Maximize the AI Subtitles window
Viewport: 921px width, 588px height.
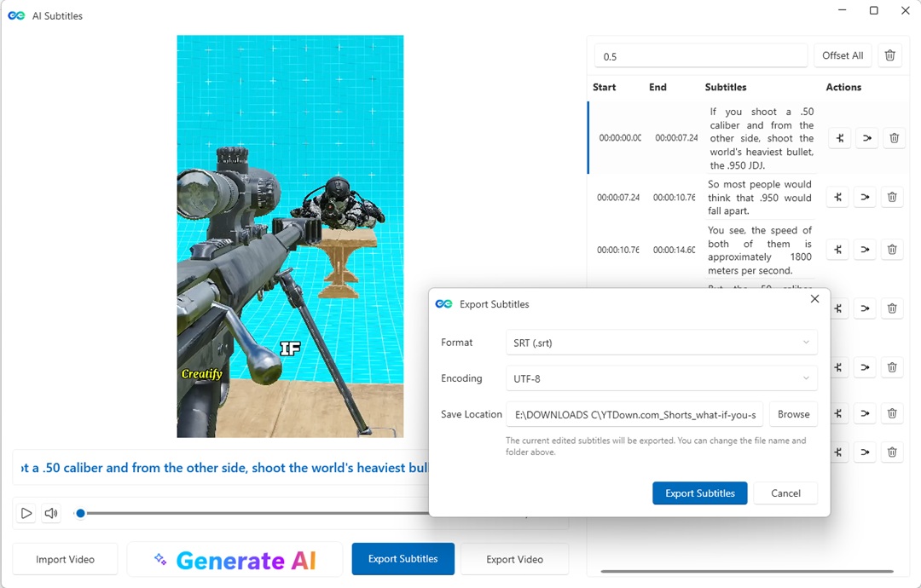873,10
